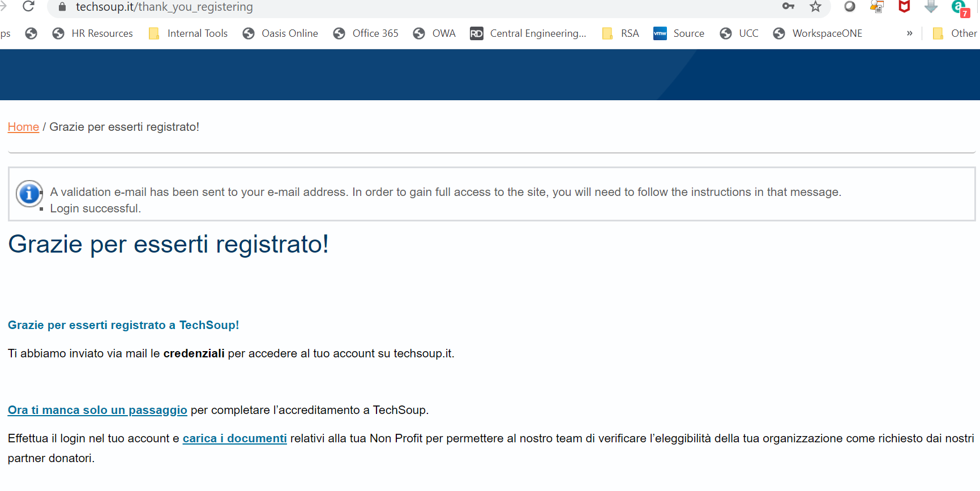Open the red McAfee shield extension
Image resolution: width=980 pixels, height=491 pixels.
coord(904,6)
